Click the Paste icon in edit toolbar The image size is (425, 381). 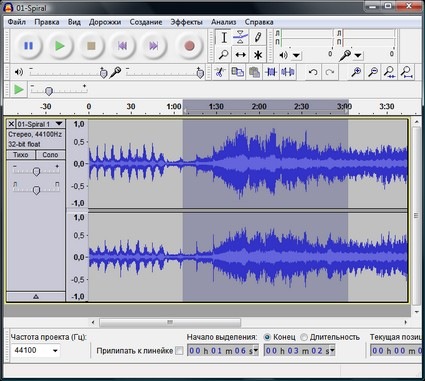pos(254,72)
